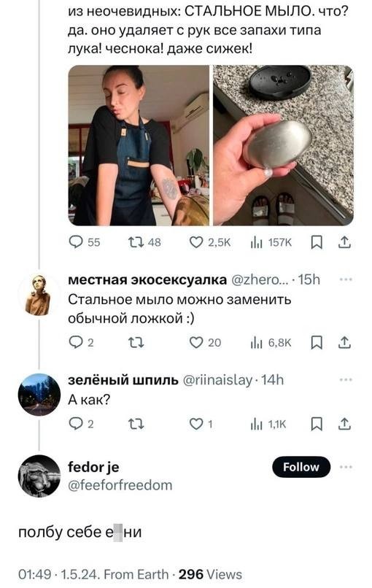
Task: Reply to местная экосексуалка's comment
Action: [x=82, y=342]
